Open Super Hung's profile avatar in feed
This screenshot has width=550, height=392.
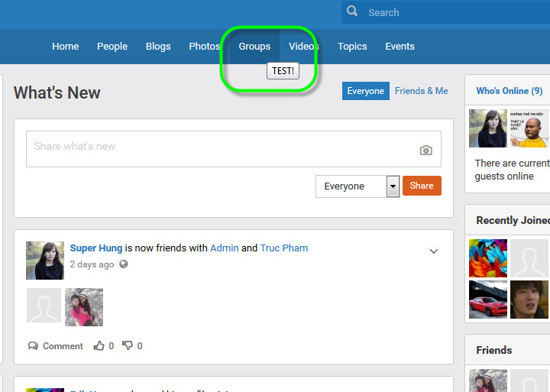pos(45,261)
